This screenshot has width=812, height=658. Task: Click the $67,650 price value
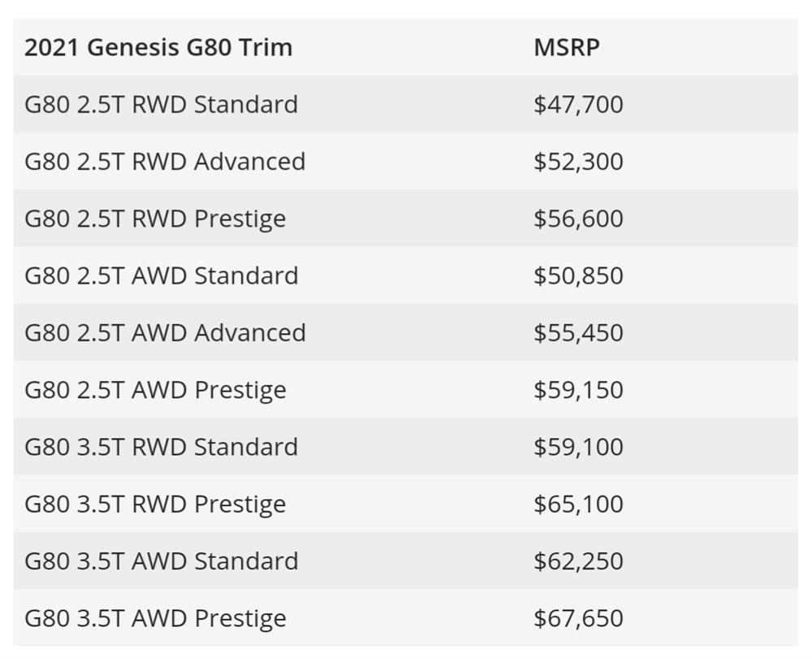tap(578, 618)
